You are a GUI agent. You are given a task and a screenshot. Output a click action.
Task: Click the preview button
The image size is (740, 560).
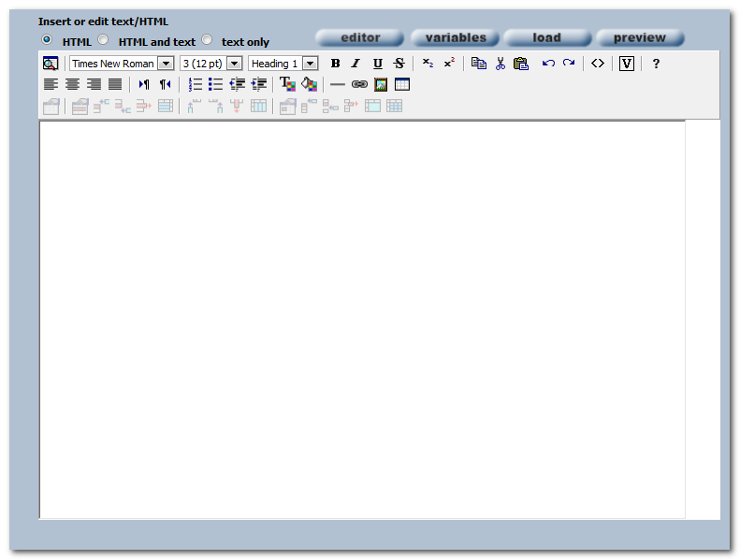click(640, 37)
